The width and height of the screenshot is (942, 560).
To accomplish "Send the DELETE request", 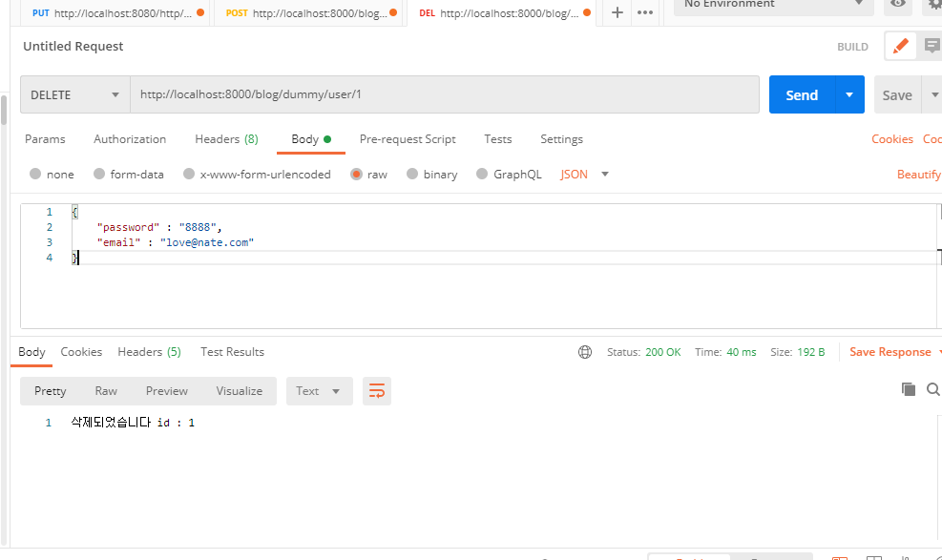I will click(802, 94).
